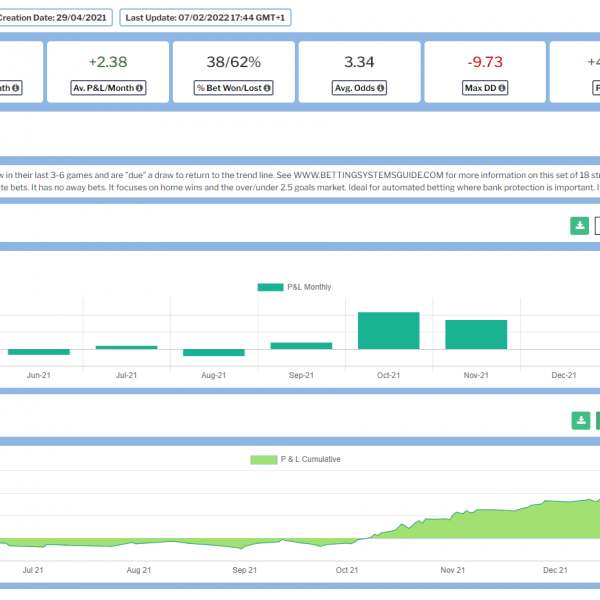
Task: Click the Aug 21 axis label in cumulative chart
Action: coord(139,570)
